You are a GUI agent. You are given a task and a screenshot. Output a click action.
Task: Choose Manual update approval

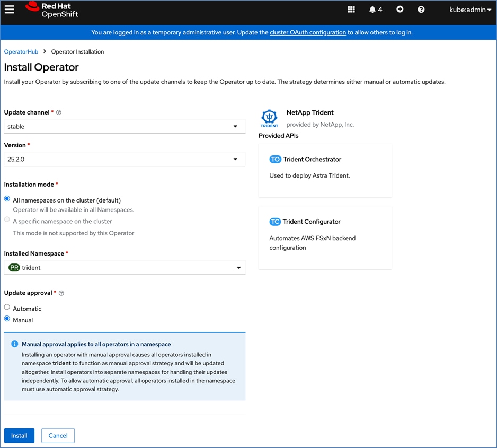7,319
